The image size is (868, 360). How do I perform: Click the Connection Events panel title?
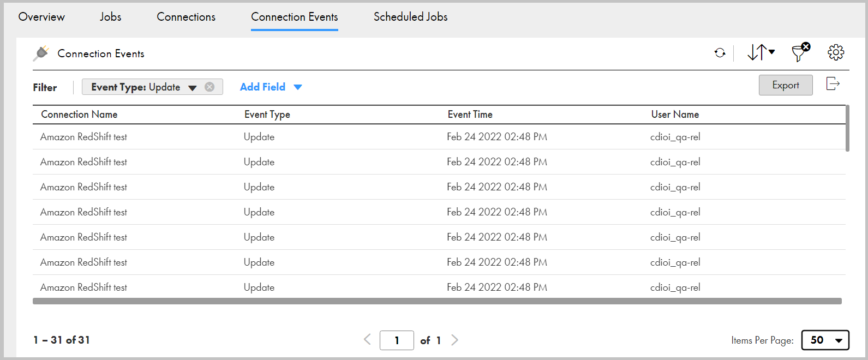(101, 53)
